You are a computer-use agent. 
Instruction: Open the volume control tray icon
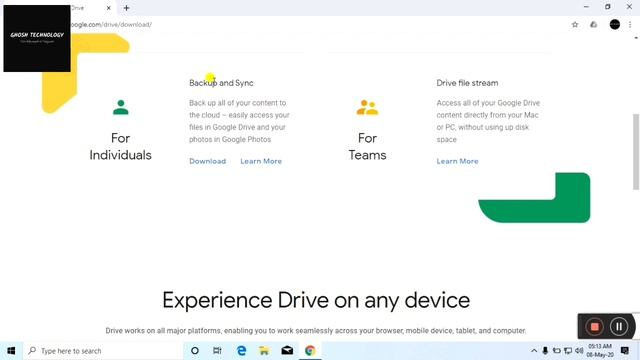coord(579,351)
